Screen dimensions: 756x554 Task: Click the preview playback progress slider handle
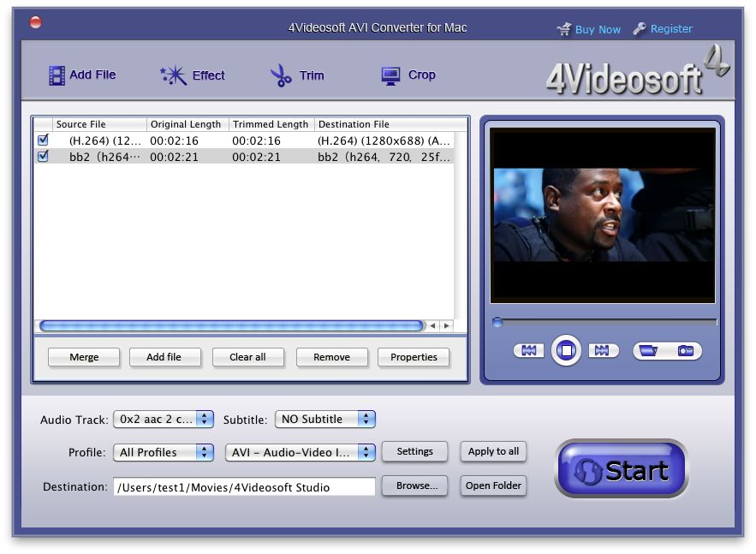[x=497, y=322]
